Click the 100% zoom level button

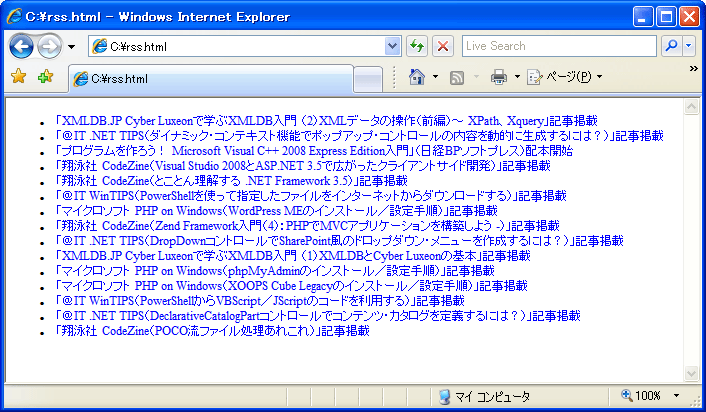pos(641,396)
